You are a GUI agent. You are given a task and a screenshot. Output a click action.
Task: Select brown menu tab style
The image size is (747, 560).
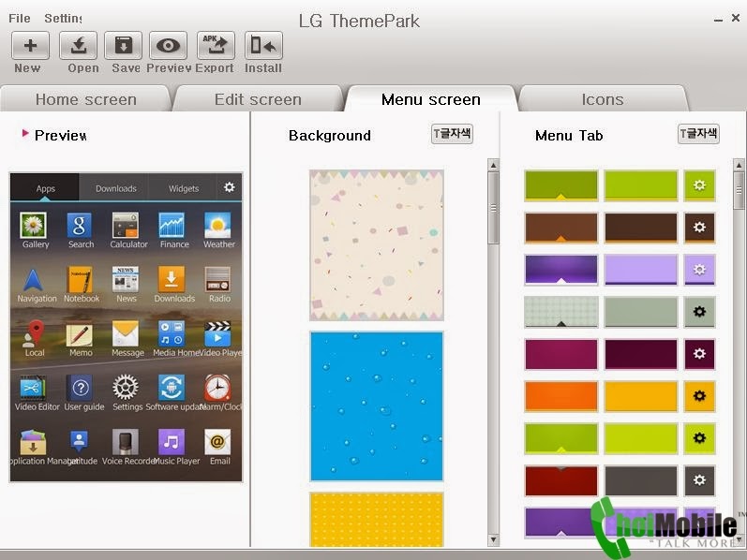[561, 228]
